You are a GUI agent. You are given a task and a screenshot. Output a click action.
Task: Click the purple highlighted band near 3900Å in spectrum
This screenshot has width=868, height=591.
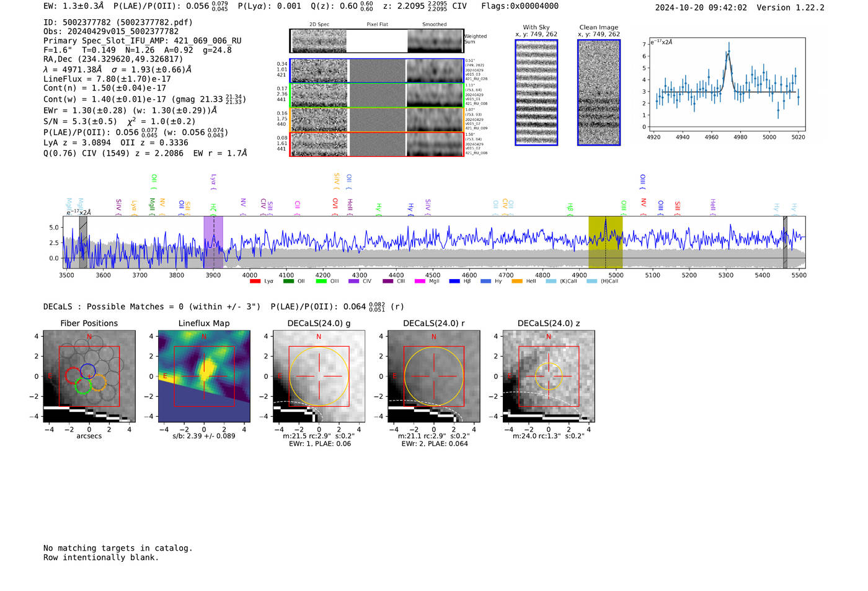click(x=213, y=242)
